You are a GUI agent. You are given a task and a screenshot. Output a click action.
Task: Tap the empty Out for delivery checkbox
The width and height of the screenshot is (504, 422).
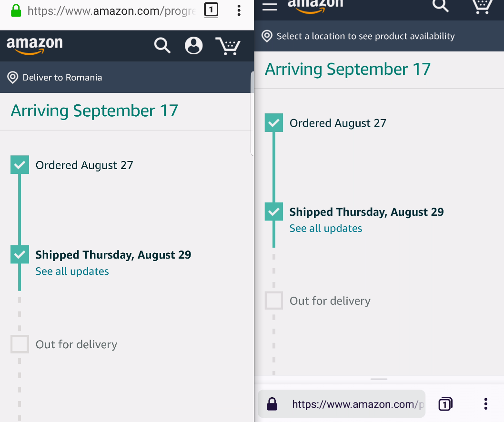20,344
